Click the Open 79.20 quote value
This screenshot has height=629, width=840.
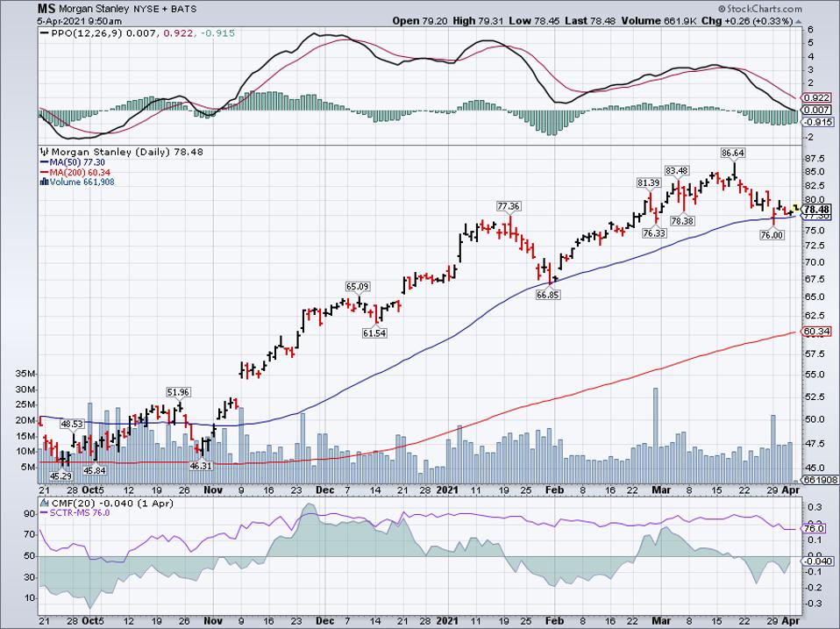tap(419, 21)
